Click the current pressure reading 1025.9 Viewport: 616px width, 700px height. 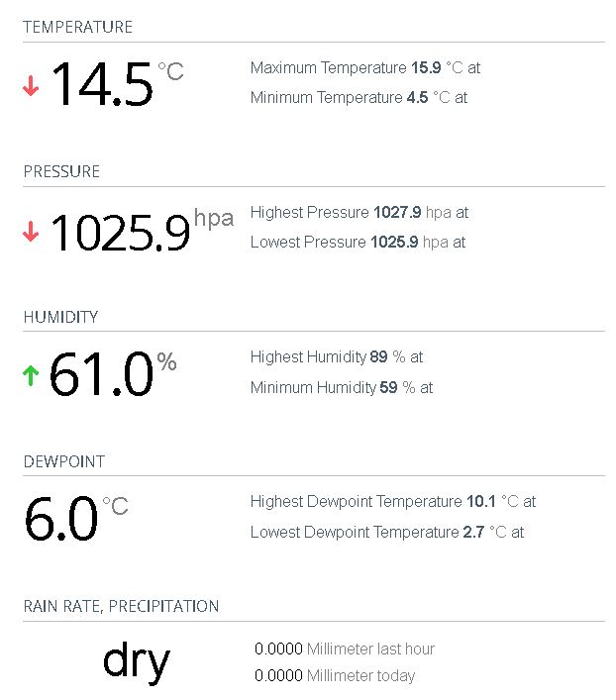120,233
